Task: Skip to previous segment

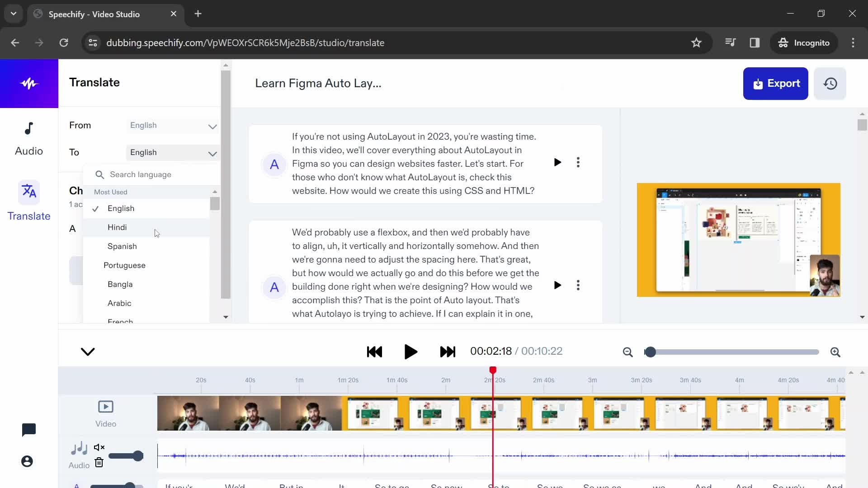Action: (x=374, y=352)
